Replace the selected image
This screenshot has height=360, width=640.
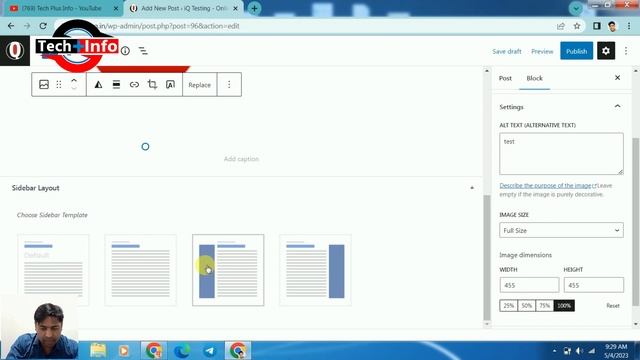point(200,85)
